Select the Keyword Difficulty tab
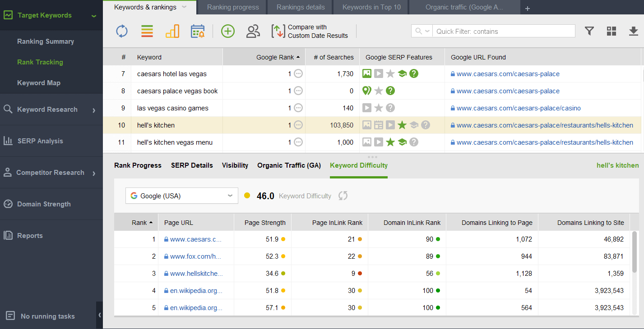The height and width of the screenshot is (329, 644). [359, 165]
